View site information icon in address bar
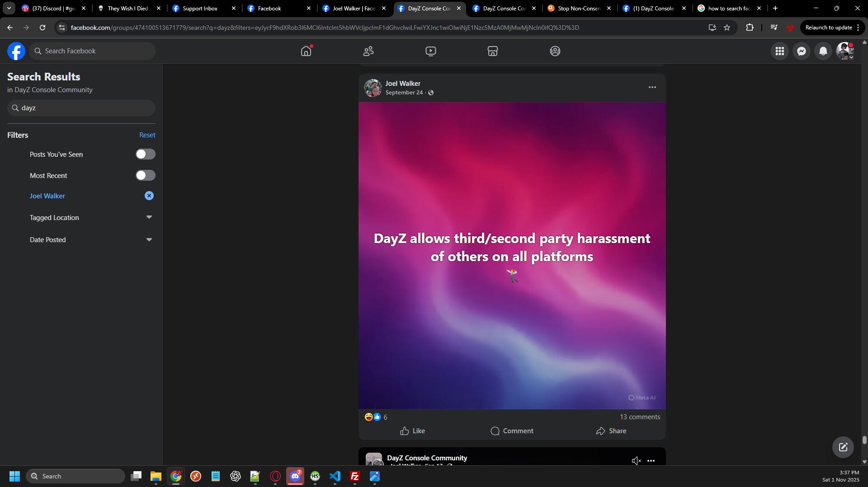The height and width of the screenshot is (487, 868). click(62, 28)
